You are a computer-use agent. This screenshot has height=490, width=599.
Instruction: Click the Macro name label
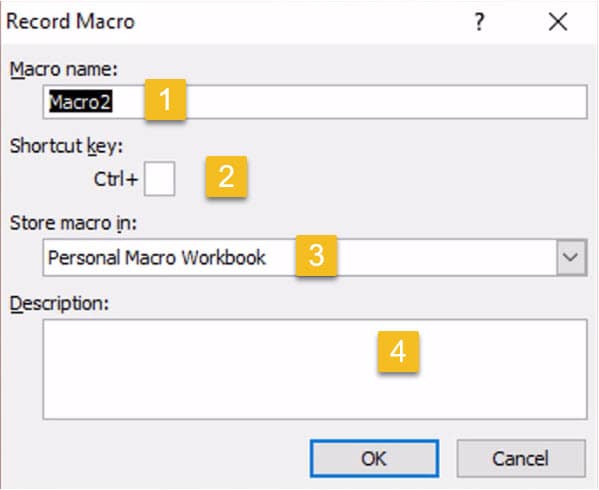63,70
